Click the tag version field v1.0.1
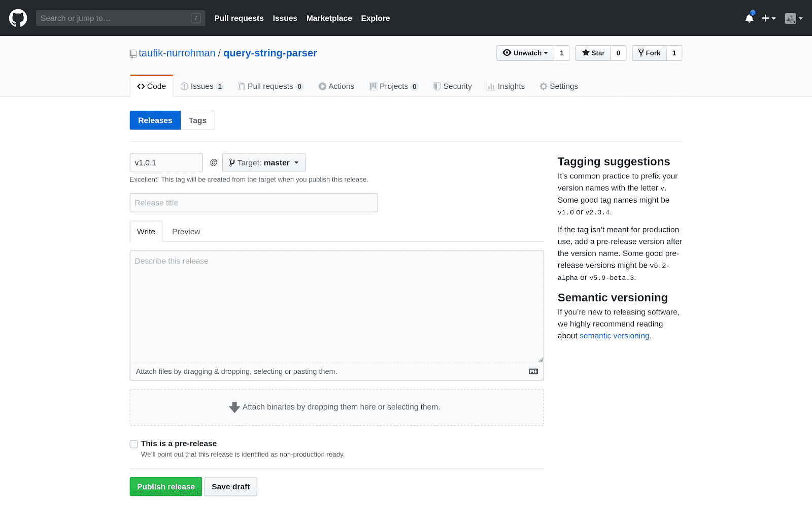Image resolution: width=812 pixels, height=508 pixels. [x=166, y=163]
